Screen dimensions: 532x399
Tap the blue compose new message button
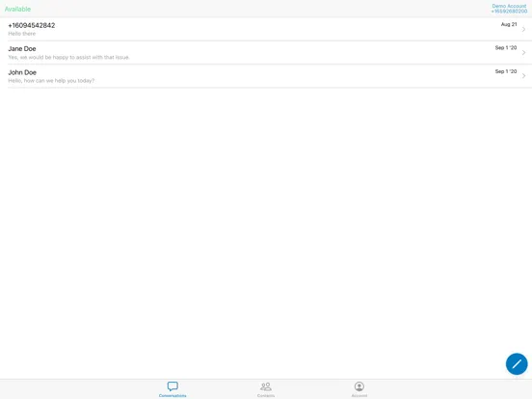(x=517, y=364)
